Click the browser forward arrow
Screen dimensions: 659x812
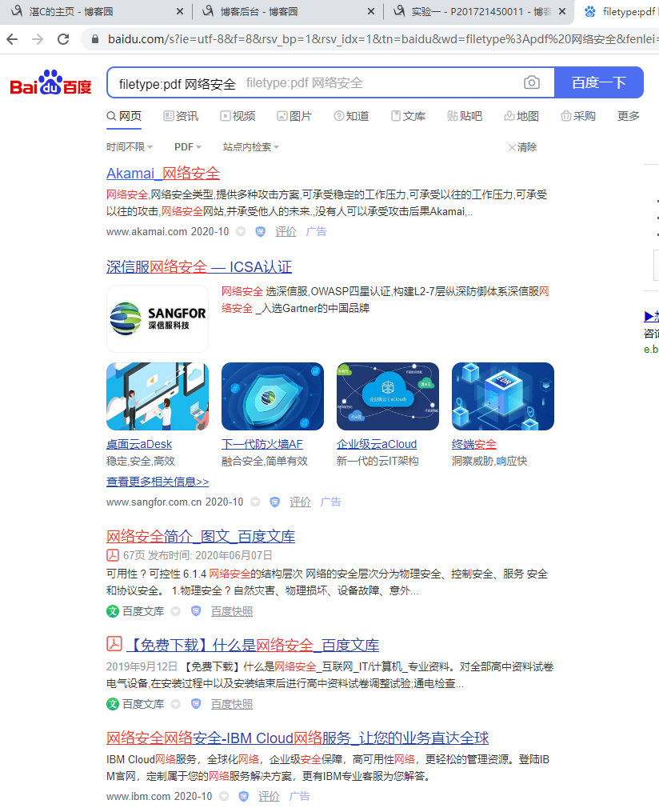[38, 39]
